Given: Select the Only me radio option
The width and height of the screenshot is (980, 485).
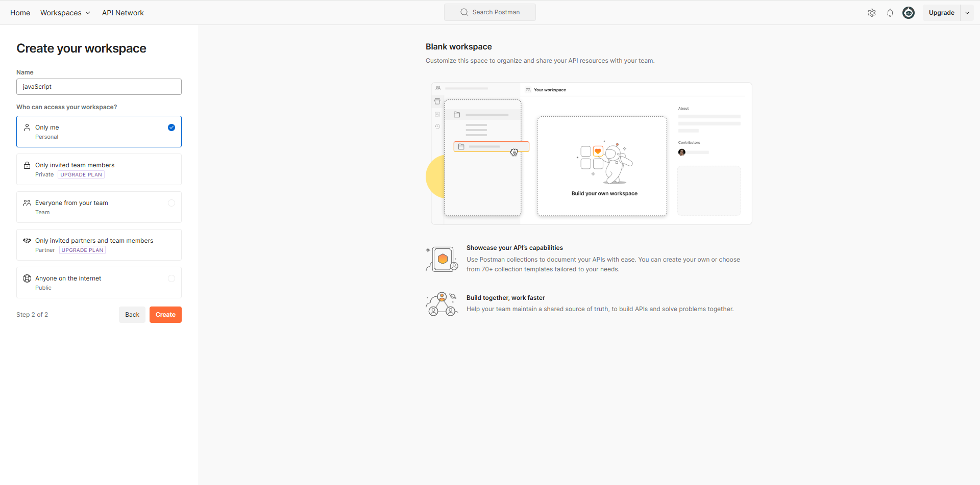Looking at the screenshot, I should 171,127.
